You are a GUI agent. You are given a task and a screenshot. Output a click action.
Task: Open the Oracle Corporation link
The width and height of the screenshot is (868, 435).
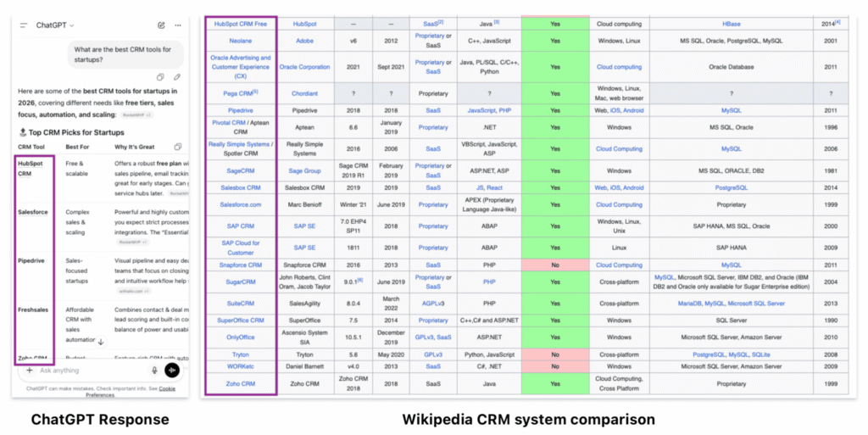(304, 66)
